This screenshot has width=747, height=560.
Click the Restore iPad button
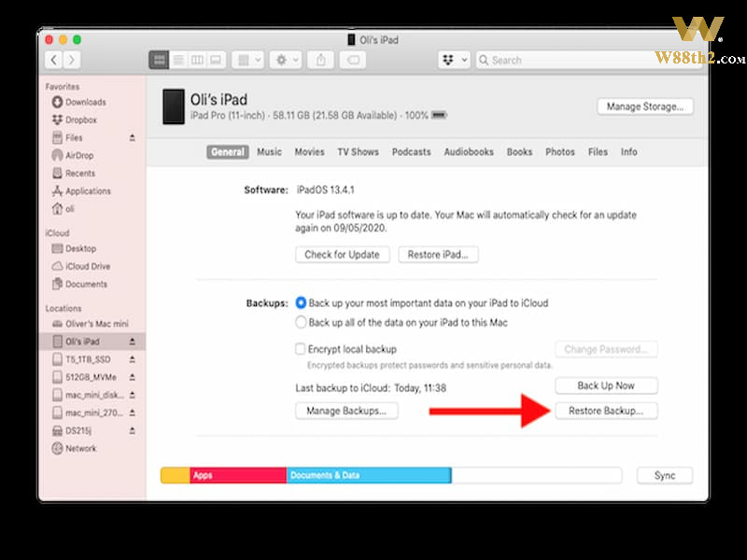tap(438, 254)
